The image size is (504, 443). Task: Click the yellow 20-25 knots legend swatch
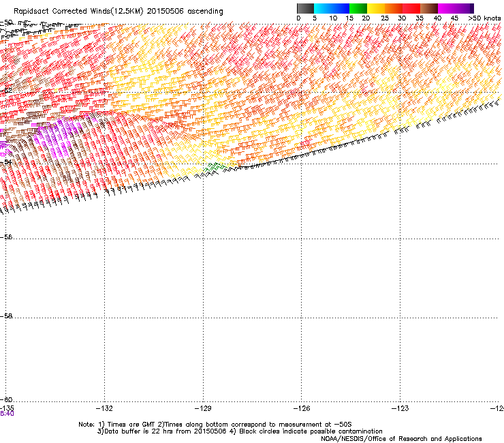pos(376,8)
